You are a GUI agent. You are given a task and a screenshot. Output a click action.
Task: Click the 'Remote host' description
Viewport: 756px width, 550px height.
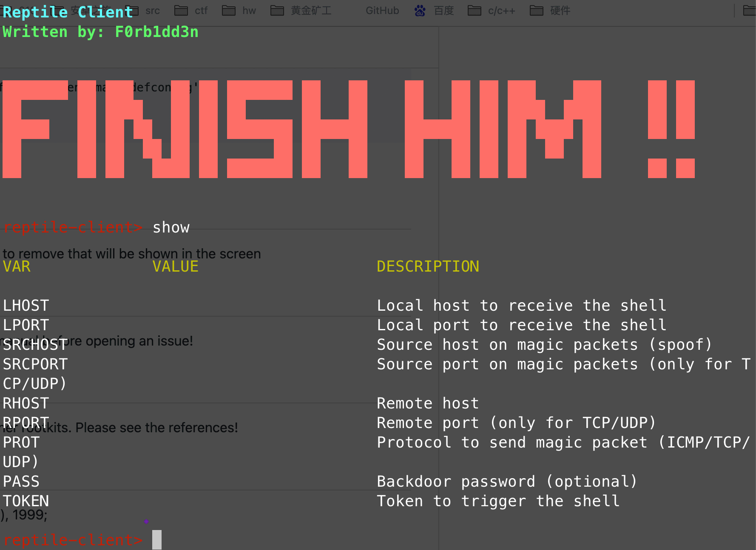428,403
